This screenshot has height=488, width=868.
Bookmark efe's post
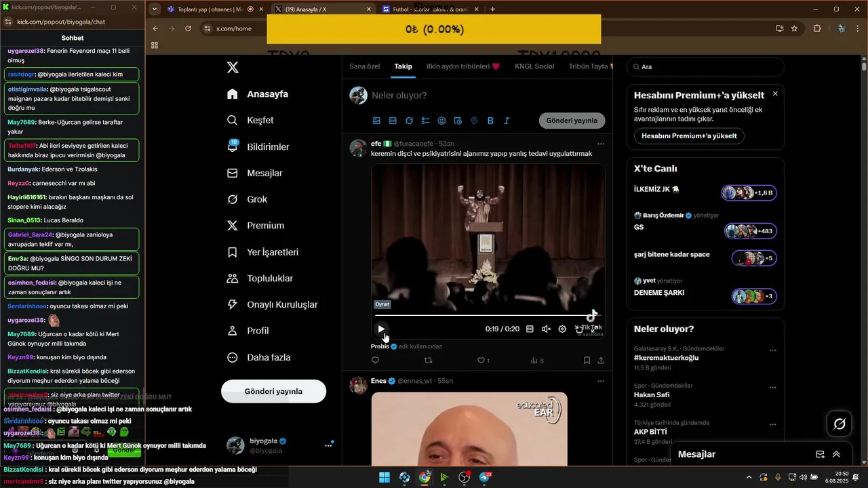point(587,361)
